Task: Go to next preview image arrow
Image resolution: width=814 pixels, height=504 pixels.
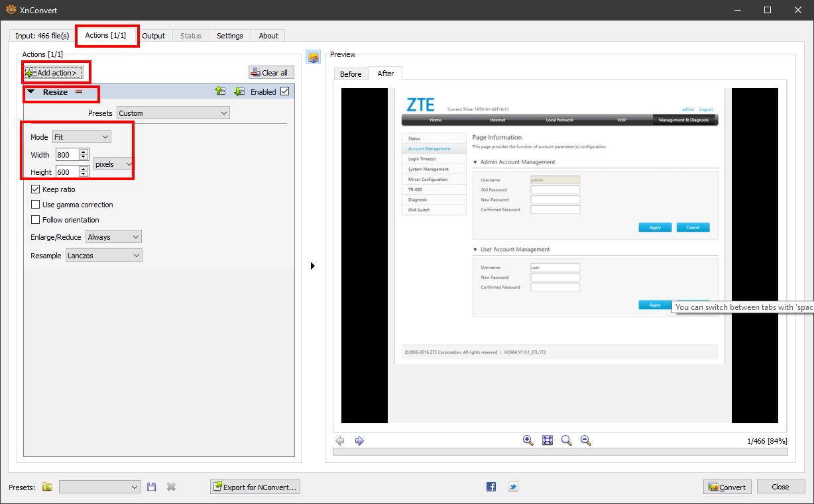Action: coord(359,440)
